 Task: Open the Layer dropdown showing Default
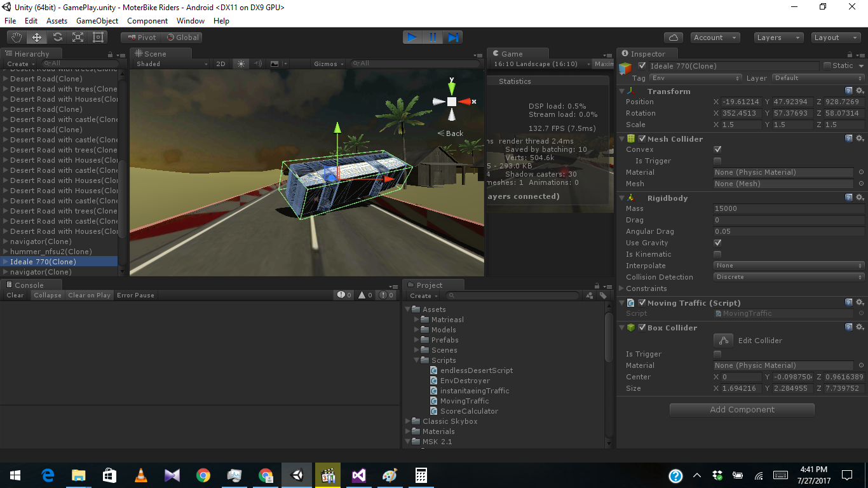coord(818,78)
